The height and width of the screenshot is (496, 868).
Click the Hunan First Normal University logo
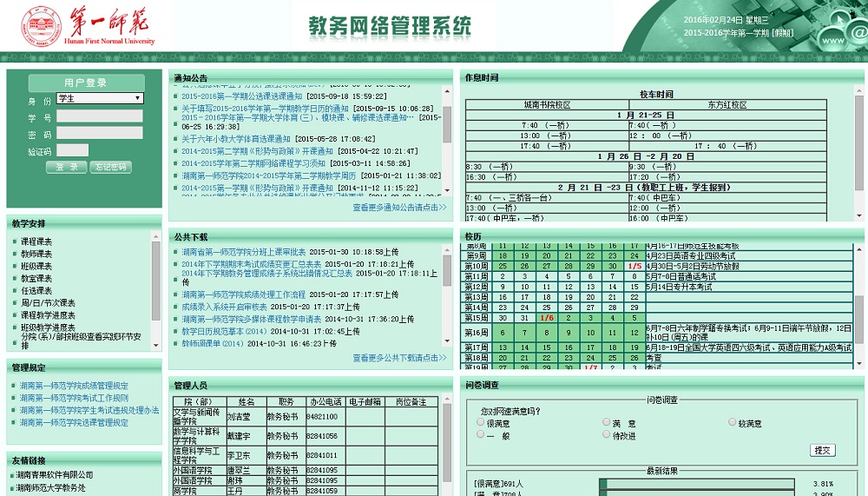(x=88, y=25)
